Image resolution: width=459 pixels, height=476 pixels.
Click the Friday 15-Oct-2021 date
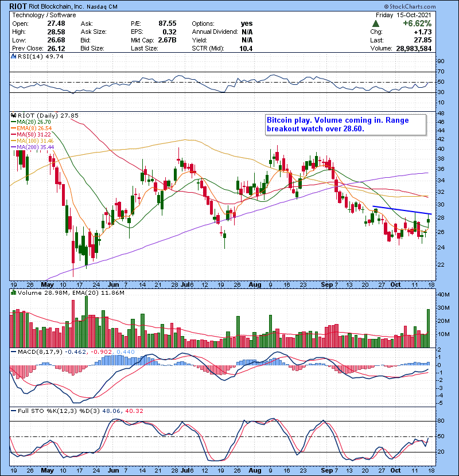(x=403, y=15)
